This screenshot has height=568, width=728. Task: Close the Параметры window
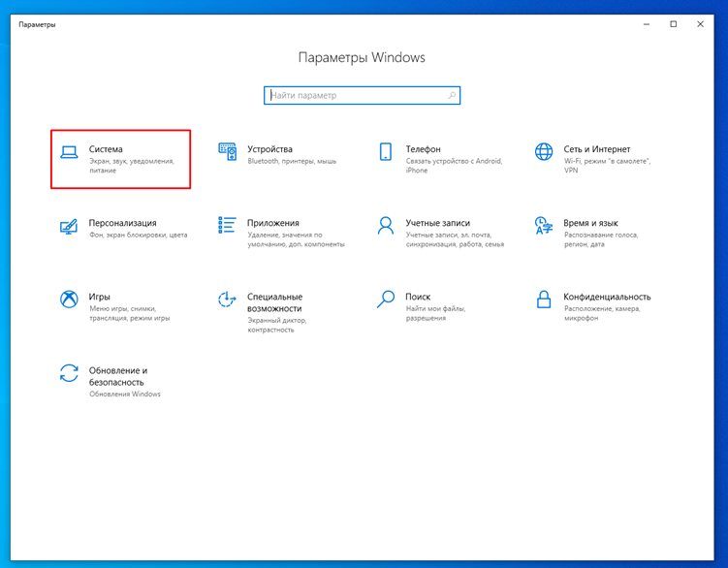[x=700, y=24]
